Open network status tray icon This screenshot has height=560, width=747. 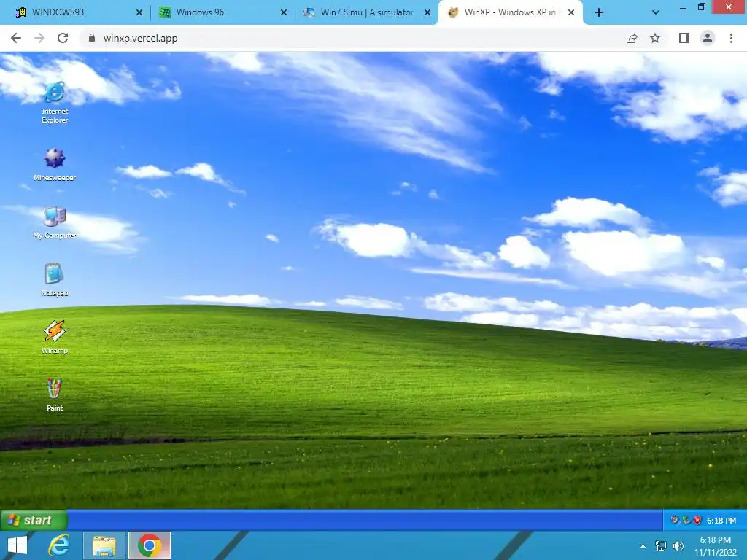point(661,546)
